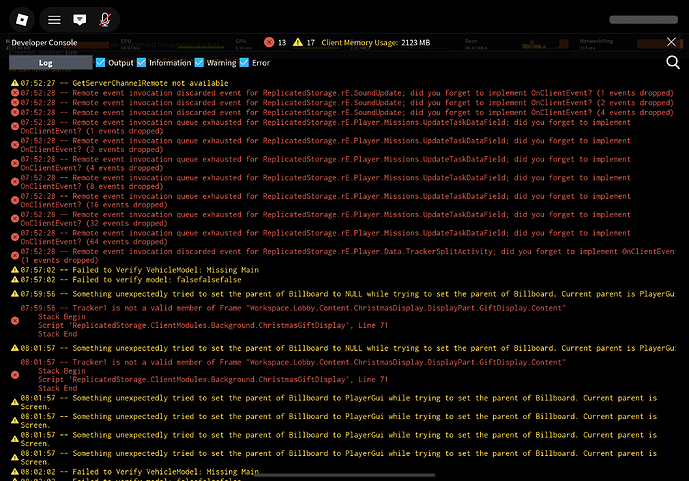Select the SoundUpdate error with 4 events dropped

click(340, 112)
